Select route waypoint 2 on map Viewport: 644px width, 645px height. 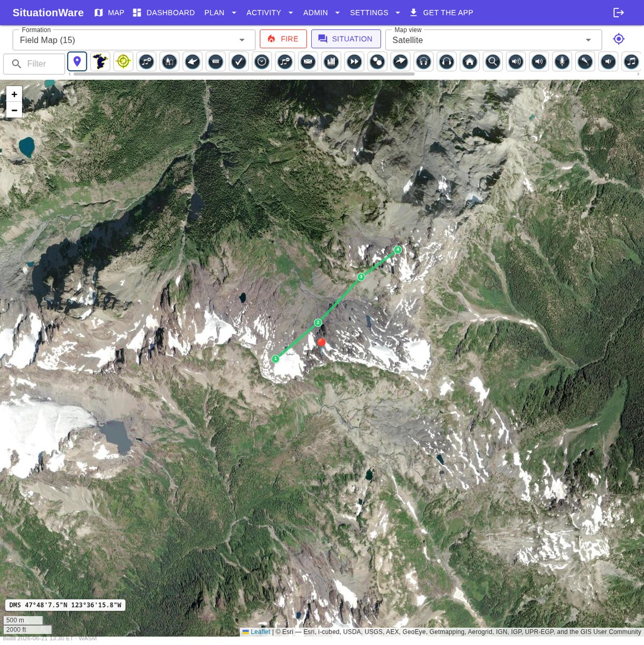[x=318, y=322]
